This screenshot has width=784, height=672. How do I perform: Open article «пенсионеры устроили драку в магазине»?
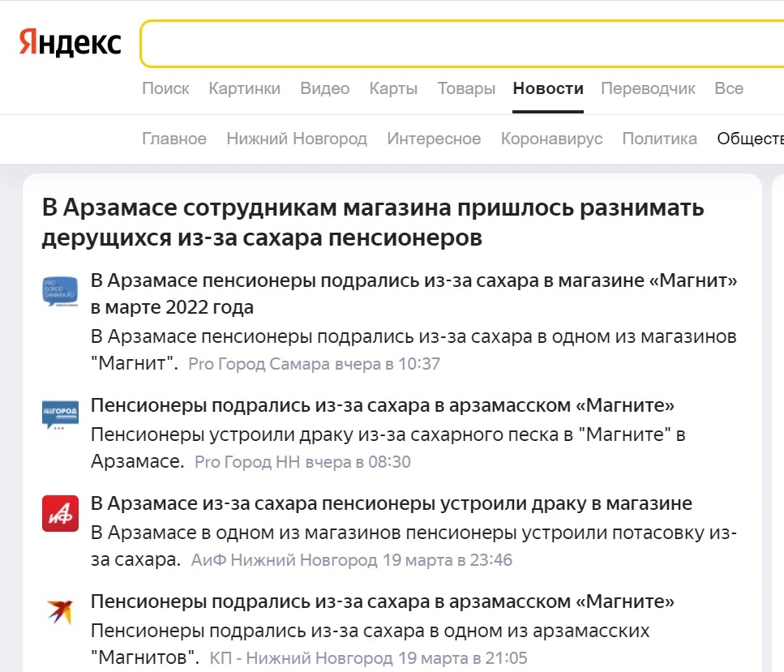(x=392, y=503)
